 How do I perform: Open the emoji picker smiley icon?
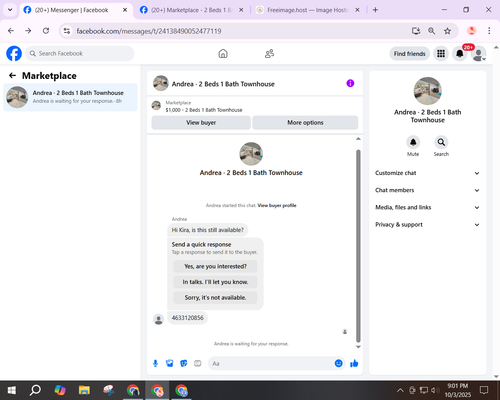338,363
